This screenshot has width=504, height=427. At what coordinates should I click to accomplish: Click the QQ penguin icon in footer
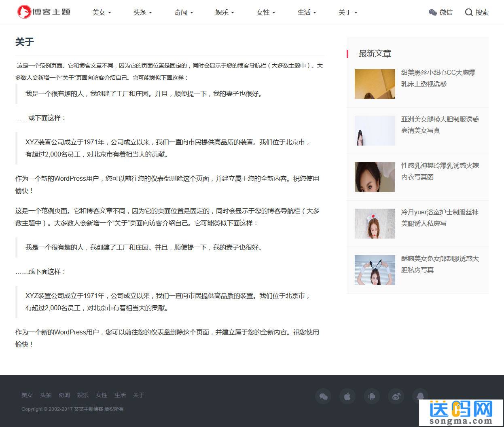click(420, 396)
